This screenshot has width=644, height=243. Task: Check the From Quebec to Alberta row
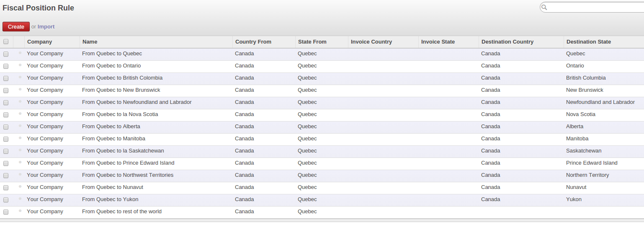coord(6,127)
